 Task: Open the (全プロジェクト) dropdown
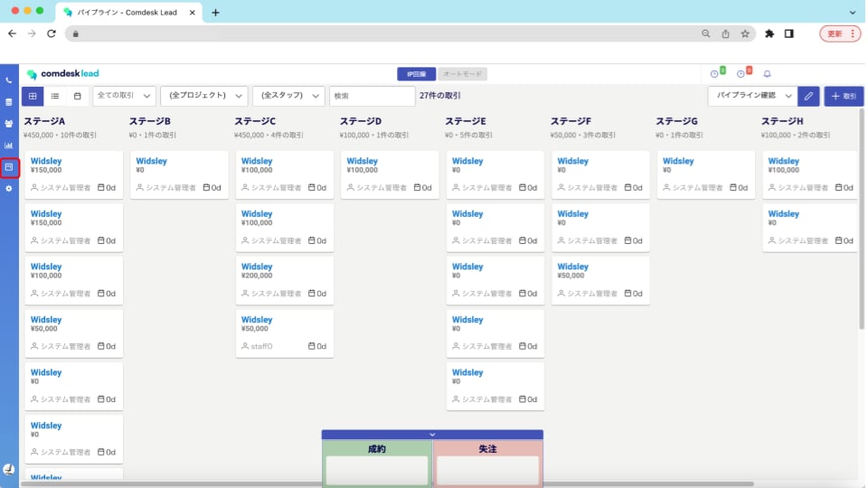204,96
